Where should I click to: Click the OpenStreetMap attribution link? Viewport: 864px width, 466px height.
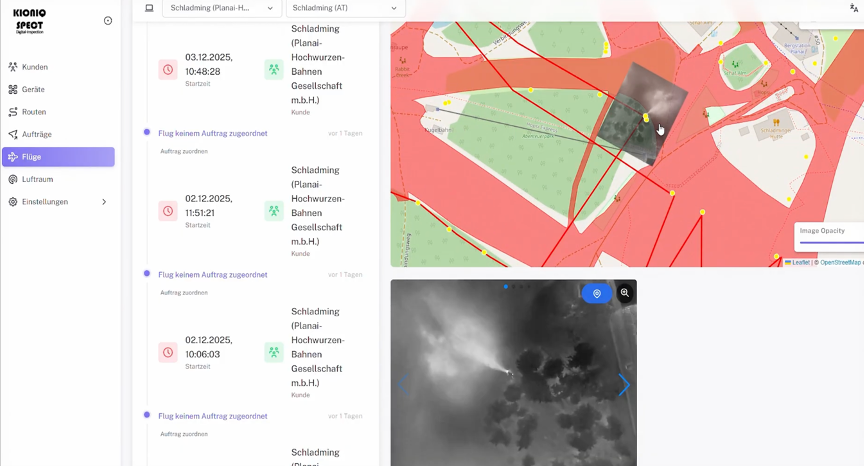[840, 262]
